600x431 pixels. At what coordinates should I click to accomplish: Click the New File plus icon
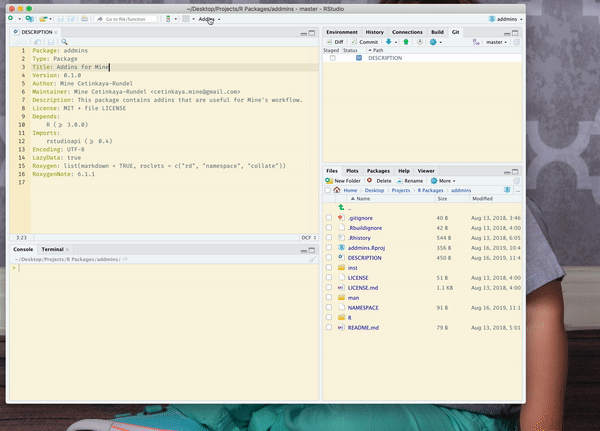(x=11, y=19)
